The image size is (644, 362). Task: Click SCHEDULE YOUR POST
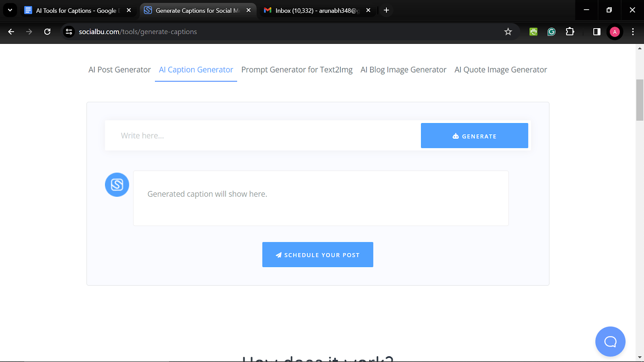(318, 254)
